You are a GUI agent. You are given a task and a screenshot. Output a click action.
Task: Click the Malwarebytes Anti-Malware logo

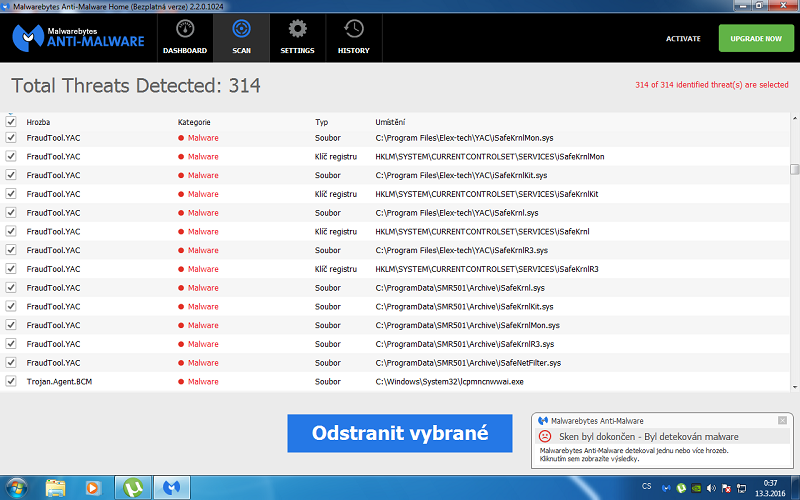pos(78,37)
